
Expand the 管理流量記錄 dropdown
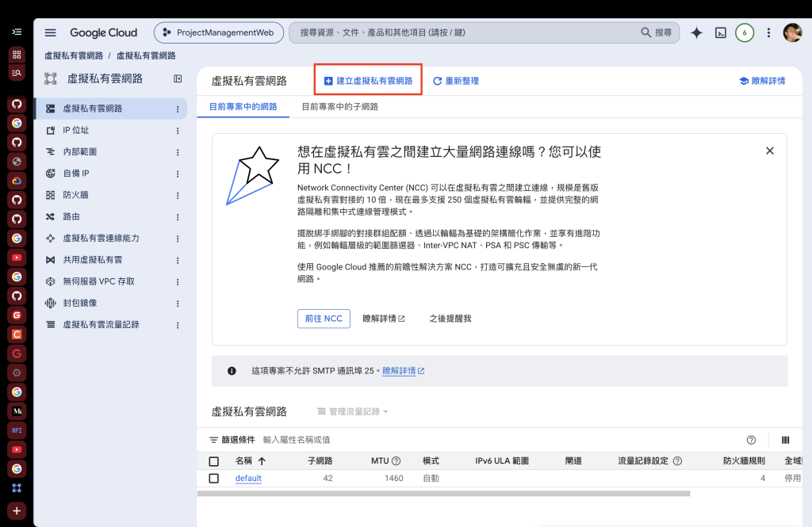point(353,411)
